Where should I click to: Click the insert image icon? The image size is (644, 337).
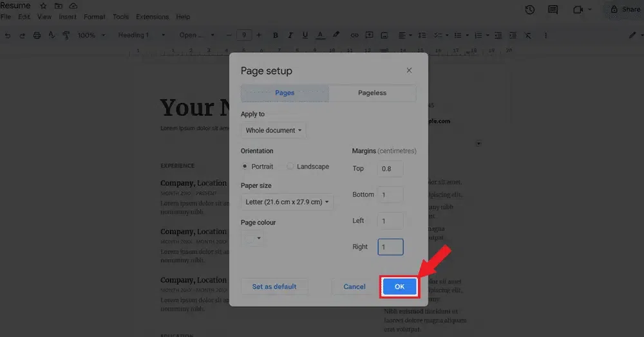coord(384,35)
